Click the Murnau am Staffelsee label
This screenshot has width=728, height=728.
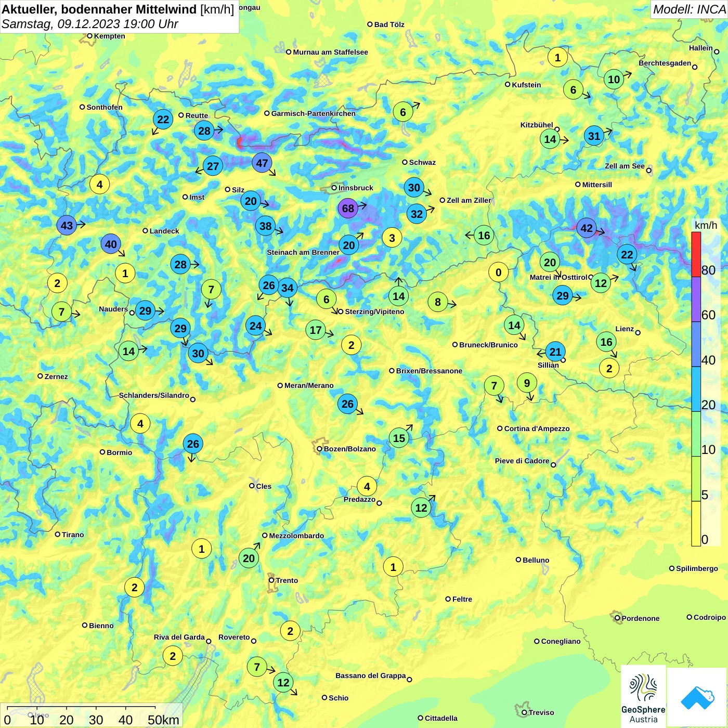330,52
